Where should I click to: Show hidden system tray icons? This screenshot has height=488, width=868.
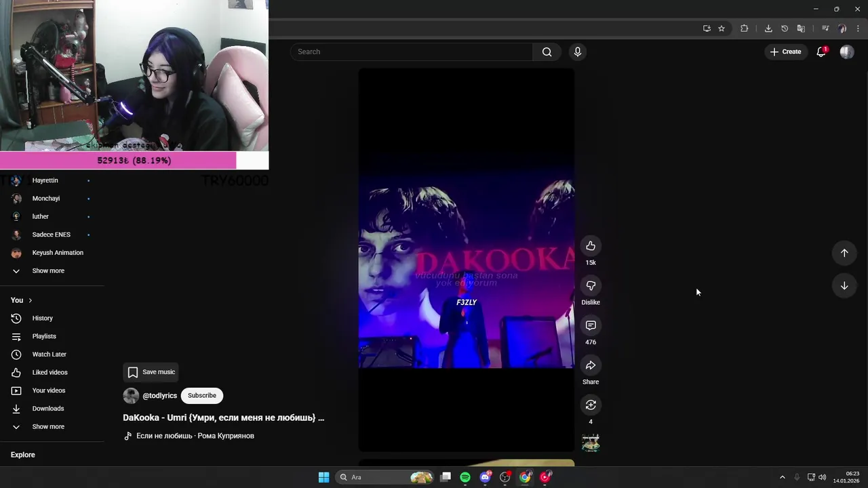(782, 477)
